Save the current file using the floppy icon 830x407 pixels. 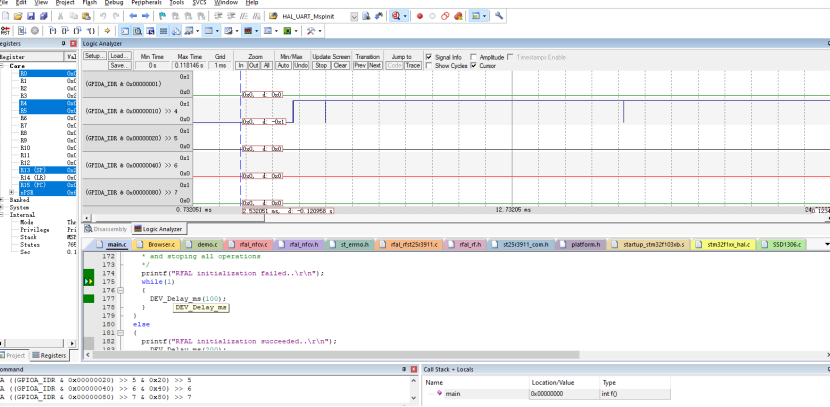coord(31,16)
